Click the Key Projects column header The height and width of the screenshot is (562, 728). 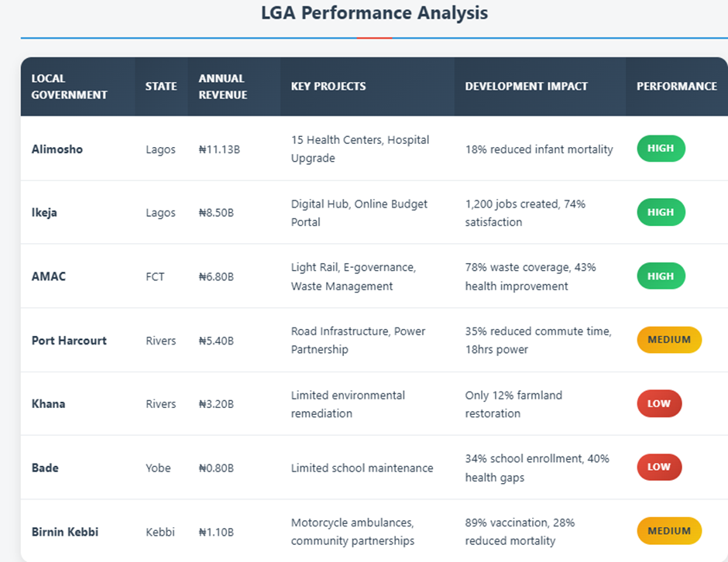coord(328,87)
